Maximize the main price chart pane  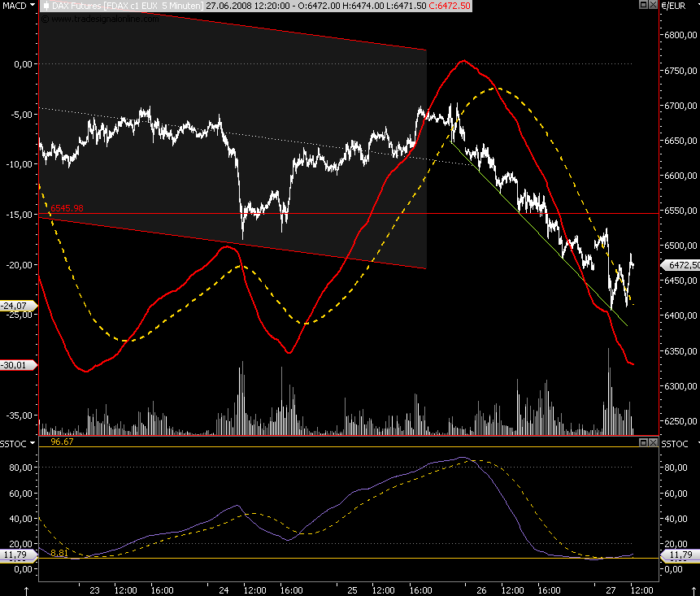pos(643,5)
